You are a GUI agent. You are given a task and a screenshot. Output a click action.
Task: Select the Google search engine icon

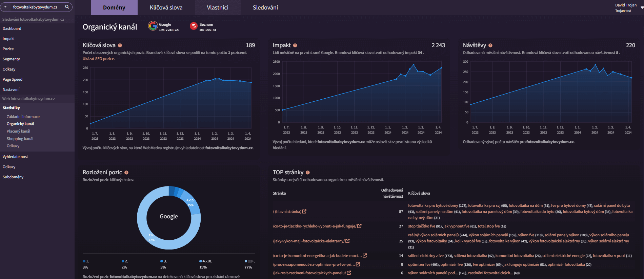(153, 26)
